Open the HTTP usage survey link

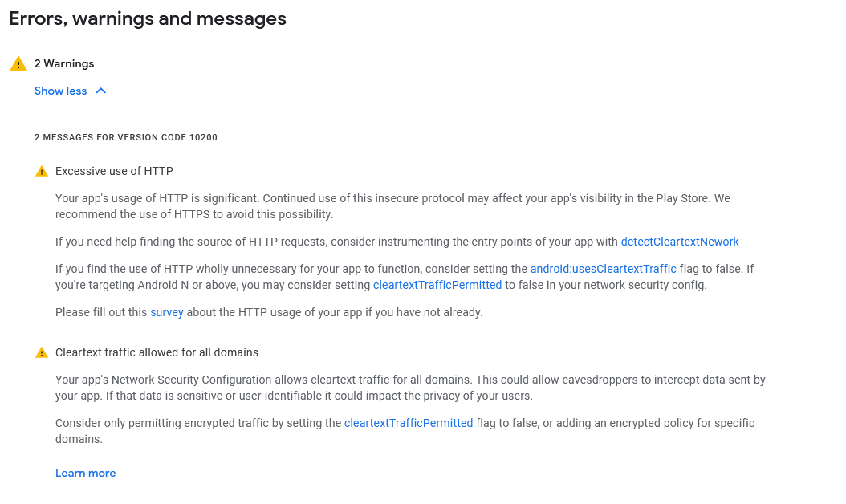click(x=167, y=312)
